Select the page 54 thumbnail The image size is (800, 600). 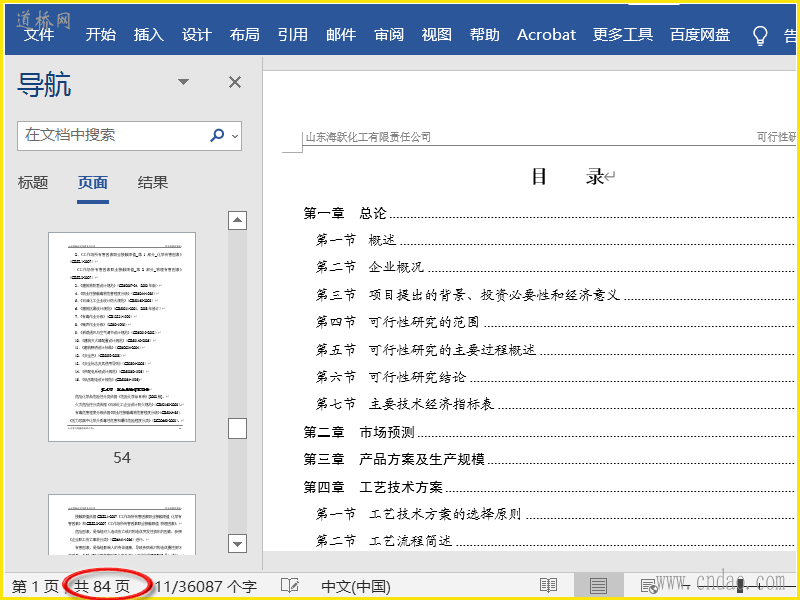point(122,337)
